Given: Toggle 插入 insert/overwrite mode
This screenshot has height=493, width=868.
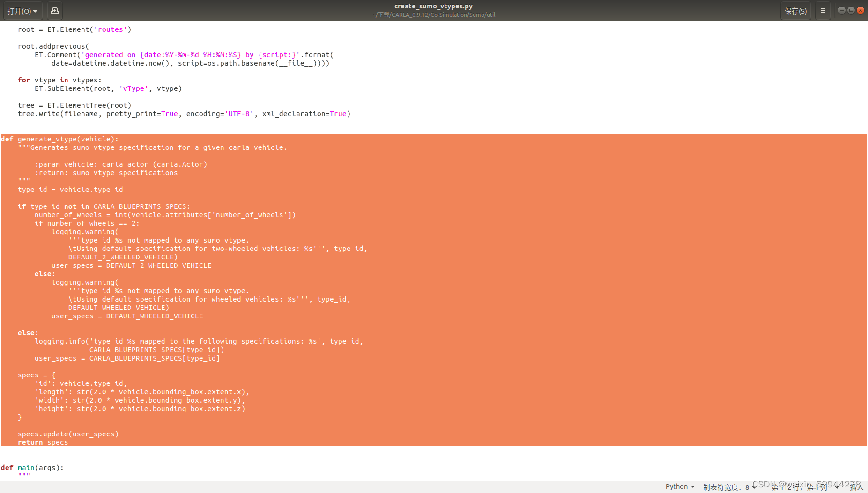Looking at the screenshot, I should [858, 487].
